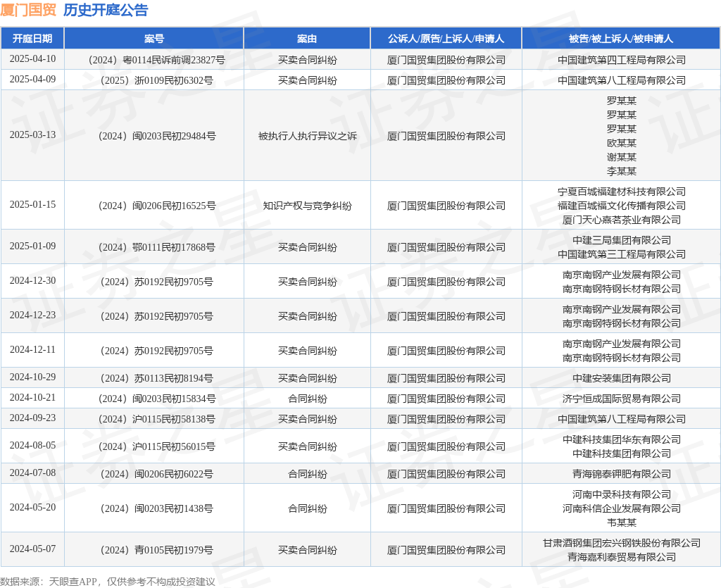Screen dimensions: 721x588
Task: Click case number 沪0115民初58138号
Action: [156, 419]
